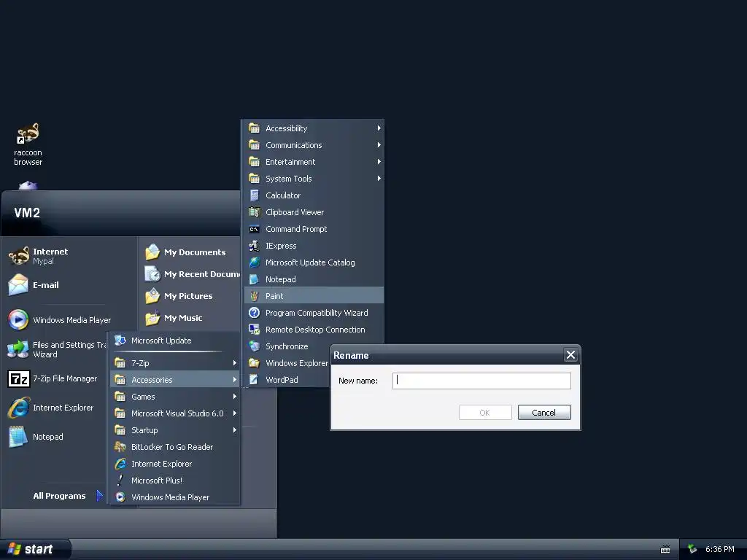This screenshot has width=747, height=560.
Task: Click Internet Explorer icon in All Programs list
Action: point(120,464)
